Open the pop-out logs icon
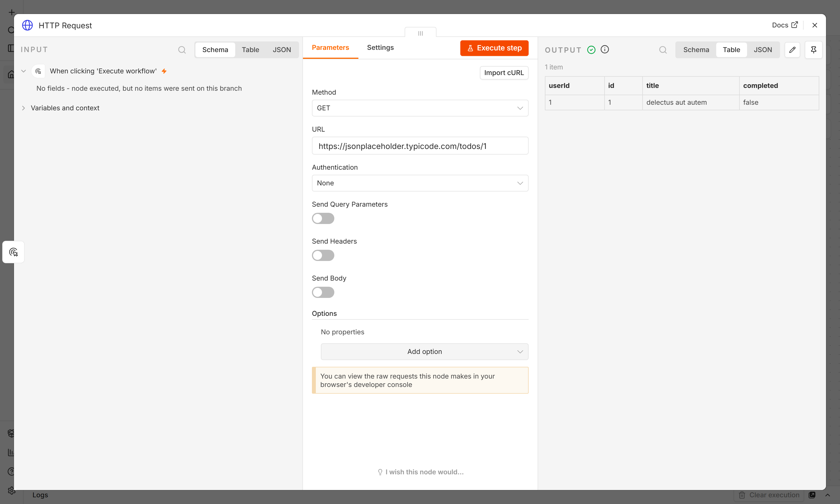840x504 pixels. [812, 495]
